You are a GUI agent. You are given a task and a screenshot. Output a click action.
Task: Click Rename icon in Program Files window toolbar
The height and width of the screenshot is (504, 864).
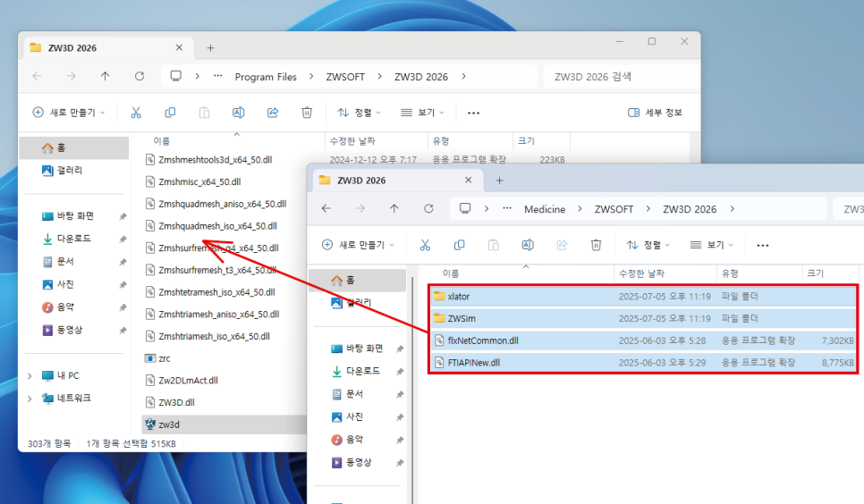coord(239,113)
